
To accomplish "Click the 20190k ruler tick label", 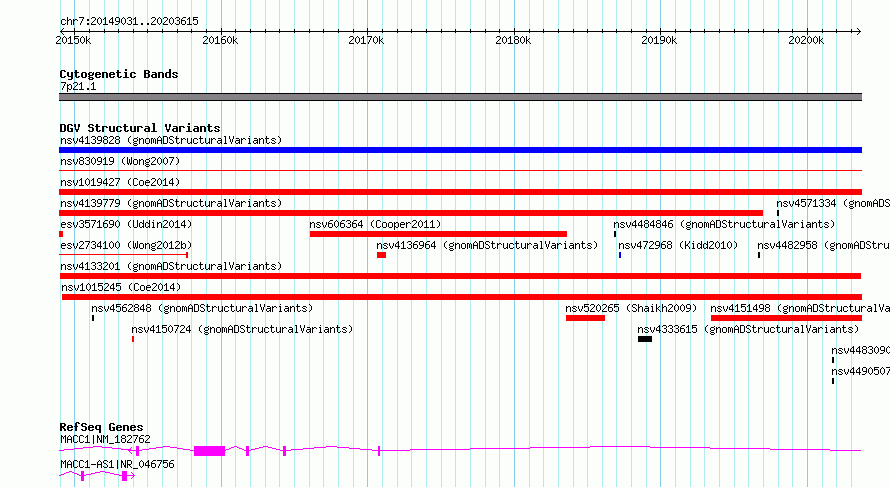I will (x=659, y=40).
